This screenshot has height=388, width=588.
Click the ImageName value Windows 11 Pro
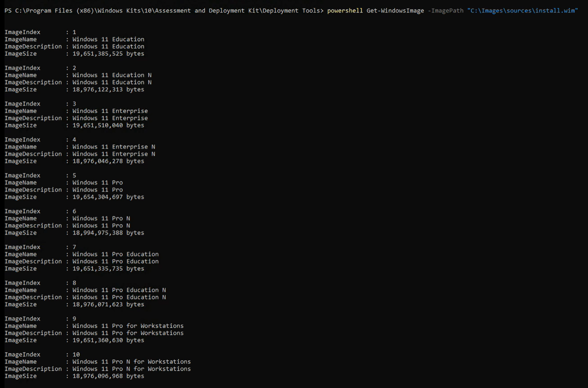97,183
